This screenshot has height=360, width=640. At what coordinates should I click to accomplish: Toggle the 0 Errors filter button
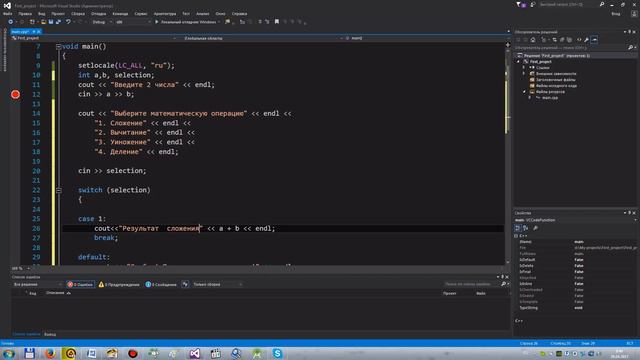80,284
